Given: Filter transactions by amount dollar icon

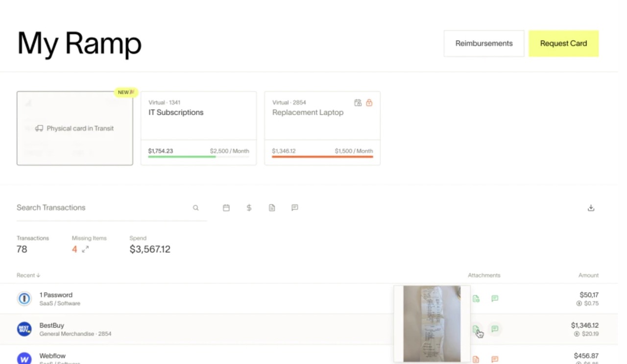Looking at the screenshot, I should (x=249, y=208).
